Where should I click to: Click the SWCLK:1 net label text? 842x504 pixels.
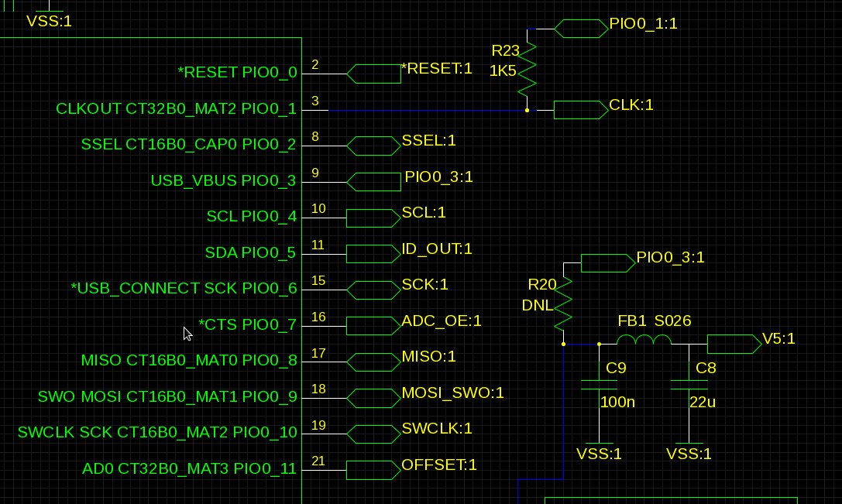[436, 428]
